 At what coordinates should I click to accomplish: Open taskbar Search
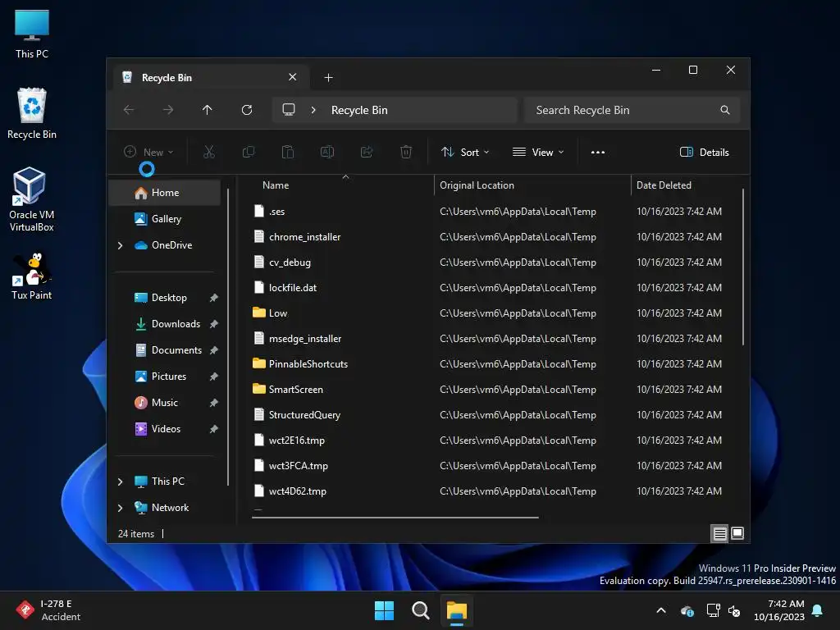tap(421, 610)
